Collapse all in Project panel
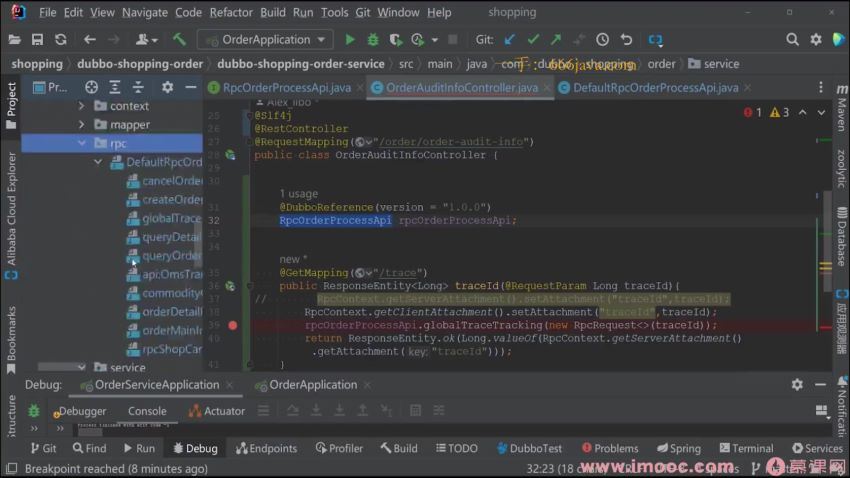This screenshot has width=850, height=478. click(138, 87)
